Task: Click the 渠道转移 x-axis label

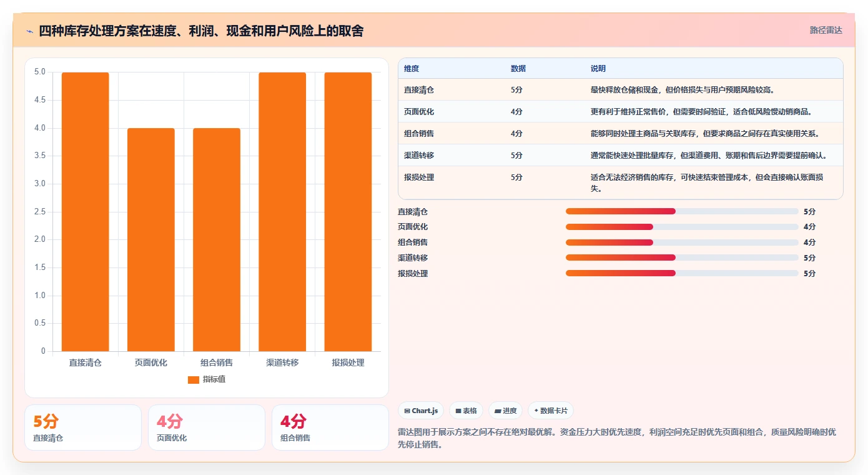Action: coord(282,362)
